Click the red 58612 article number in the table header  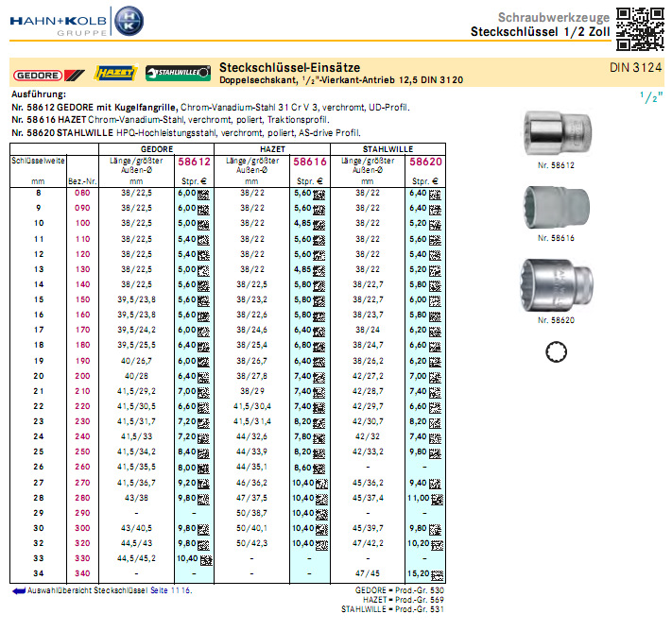194,162
